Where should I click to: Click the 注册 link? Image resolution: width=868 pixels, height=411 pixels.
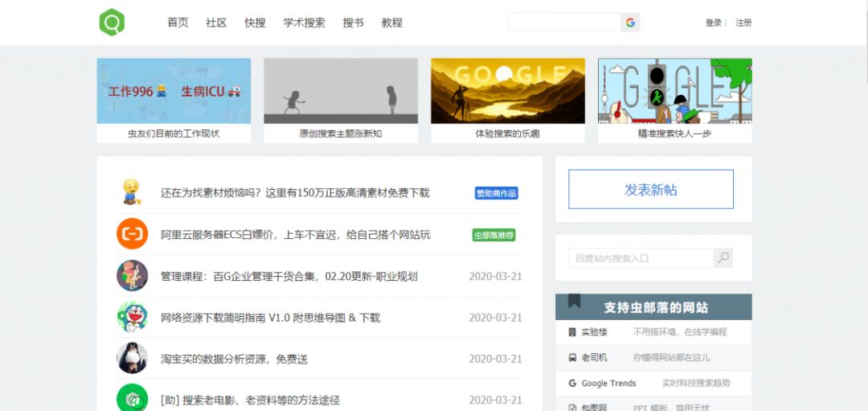pyautogui.click(x=743, y=23)
